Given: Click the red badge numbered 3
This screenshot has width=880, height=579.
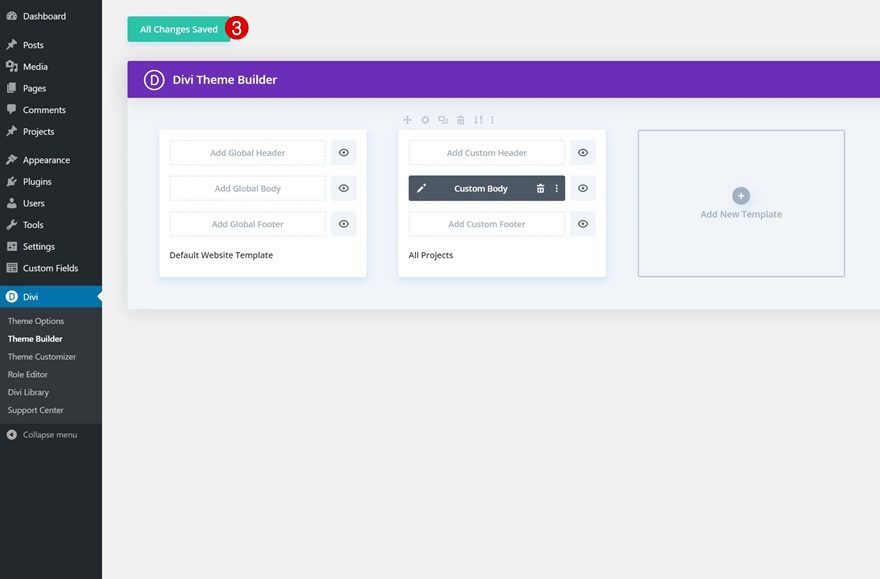Looking at the screenshot, I should point(235,27).
